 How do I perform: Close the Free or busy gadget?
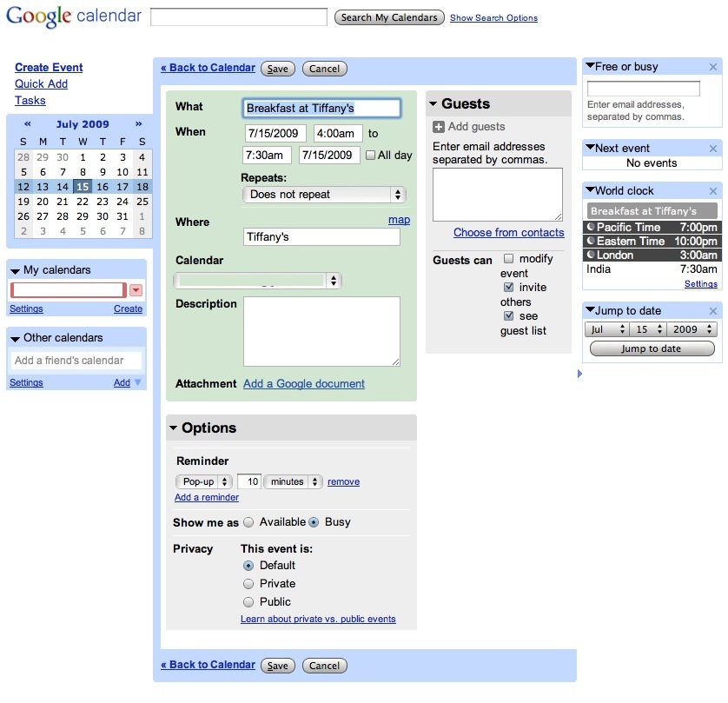click(712, 66)
